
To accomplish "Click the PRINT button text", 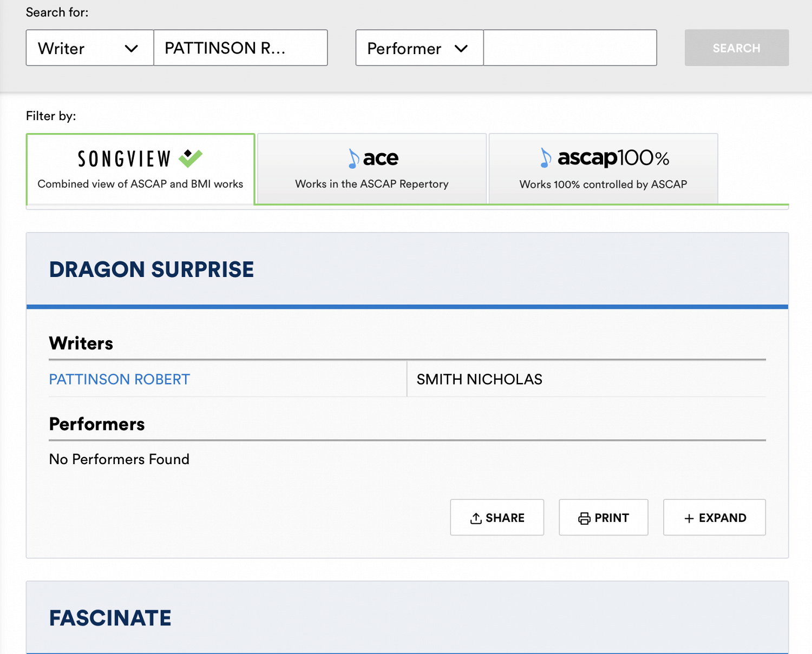I will click(x=612, y=518).
